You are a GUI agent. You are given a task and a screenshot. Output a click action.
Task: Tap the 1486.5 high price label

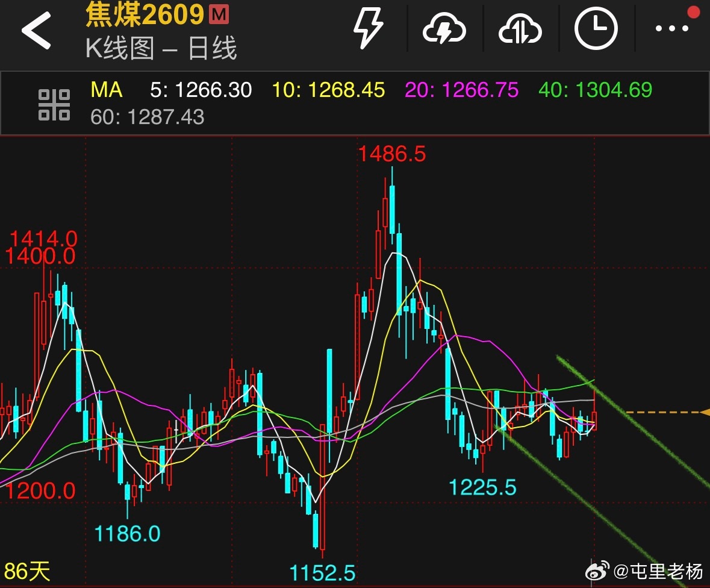pyautogui.click(x=392, y=154)
